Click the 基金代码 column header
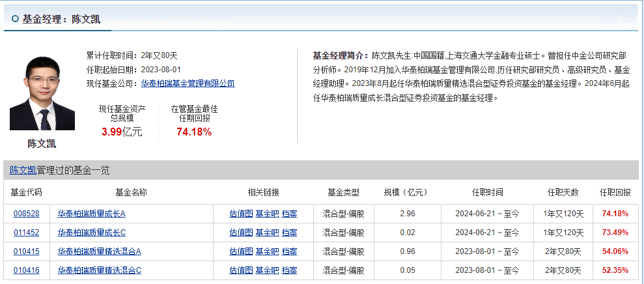Screen dimensions: 644x284 [26, 192]
